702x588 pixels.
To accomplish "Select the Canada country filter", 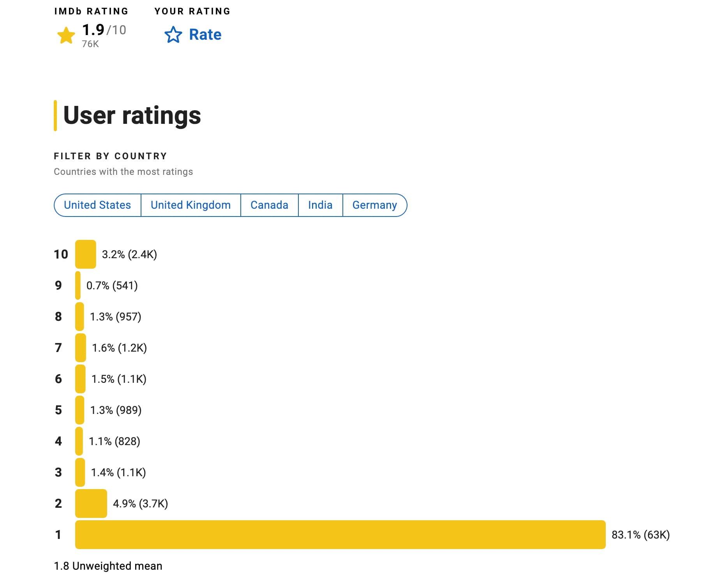I will coord(269,205).
